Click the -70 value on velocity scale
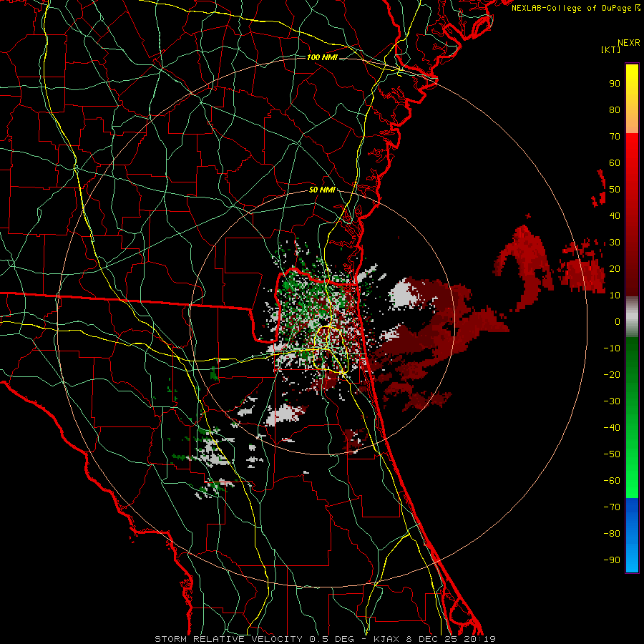 pyautogui.click(x=612, y=507)
